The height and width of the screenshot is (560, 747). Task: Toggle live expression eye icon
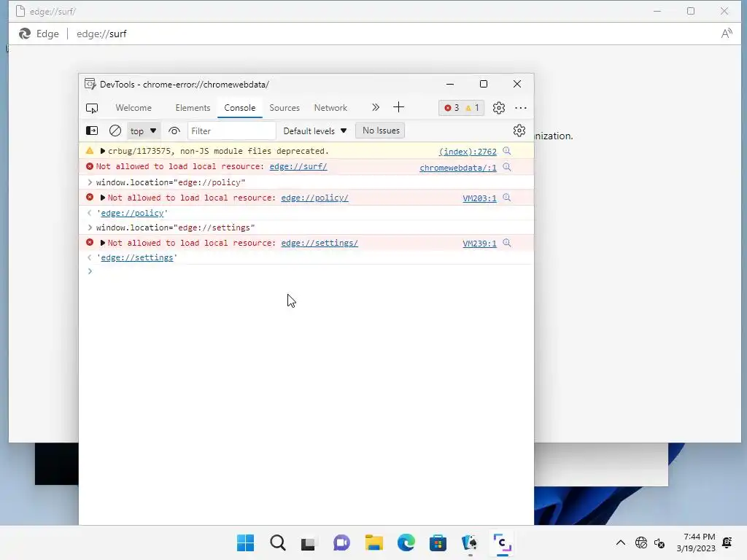click(174, 131)
